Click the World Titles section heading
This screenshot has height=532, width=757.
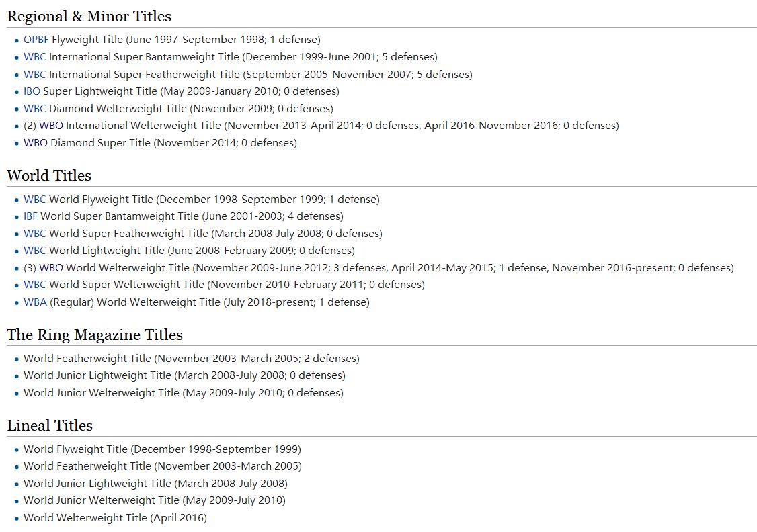pos(49,175)
